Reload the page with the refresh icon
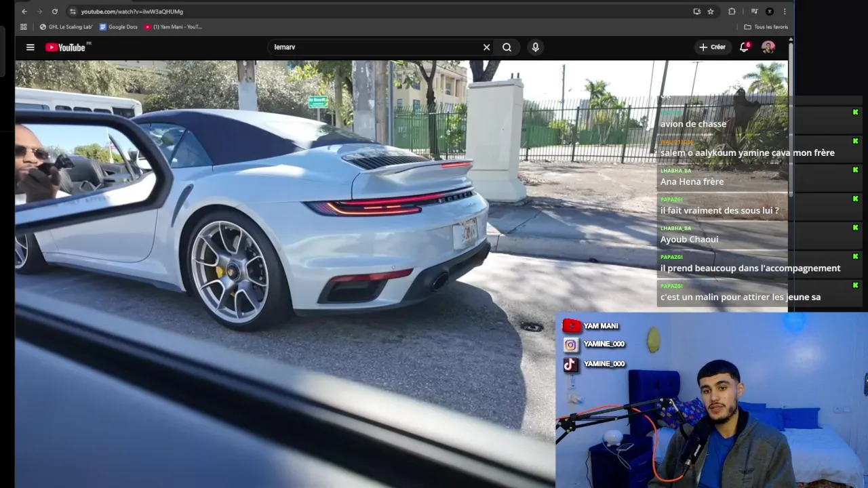 tap(55, 12)
